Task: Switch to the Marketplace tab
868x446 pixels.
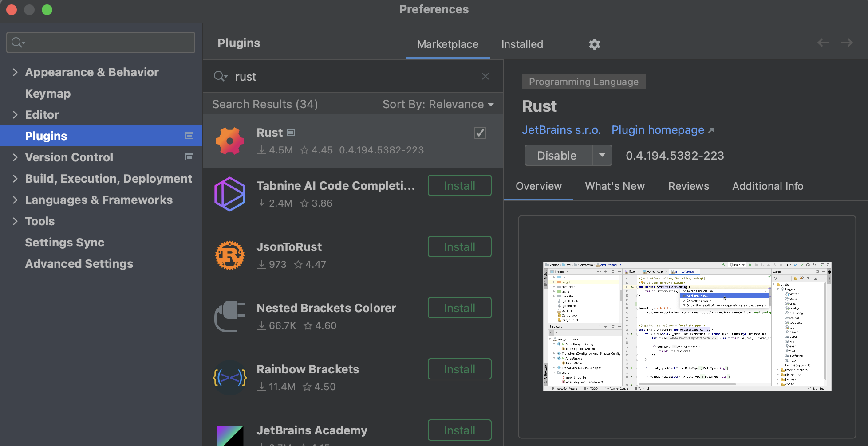Action: 448,44
